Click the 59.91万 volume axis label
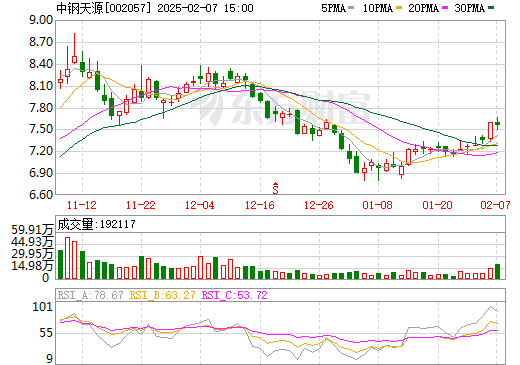Image resolution: width=520 pixels, height=365 pixels. pyautogui.click(x=32, y=230)
